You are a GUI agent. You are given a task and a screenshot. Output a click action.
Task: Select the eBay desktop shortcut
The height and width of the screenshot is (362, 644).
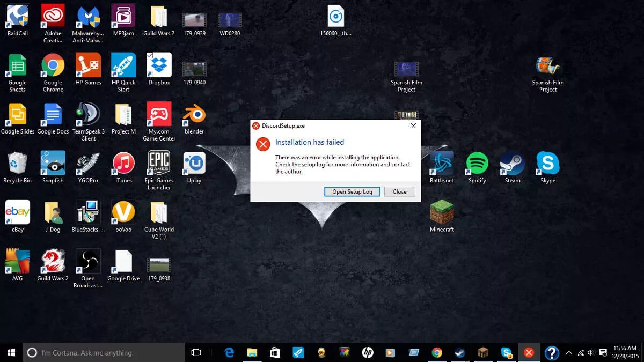[x=18, y=216]
